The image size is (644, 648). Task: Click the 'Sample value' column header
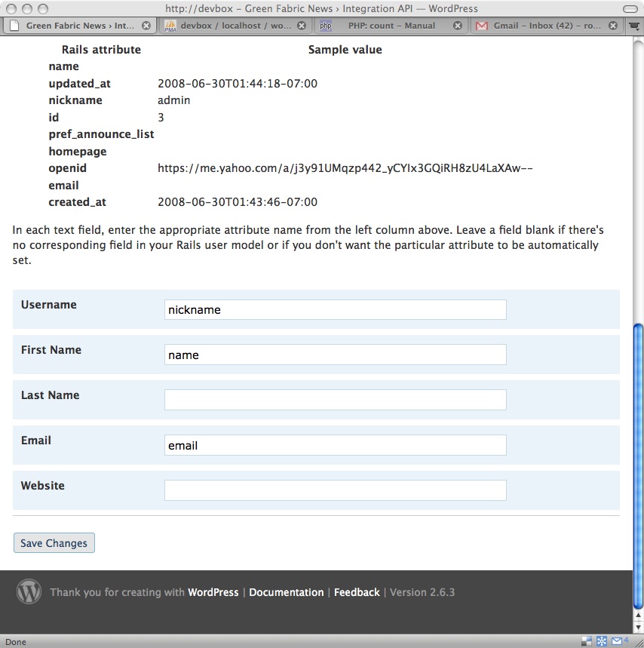tap(345, 50)
